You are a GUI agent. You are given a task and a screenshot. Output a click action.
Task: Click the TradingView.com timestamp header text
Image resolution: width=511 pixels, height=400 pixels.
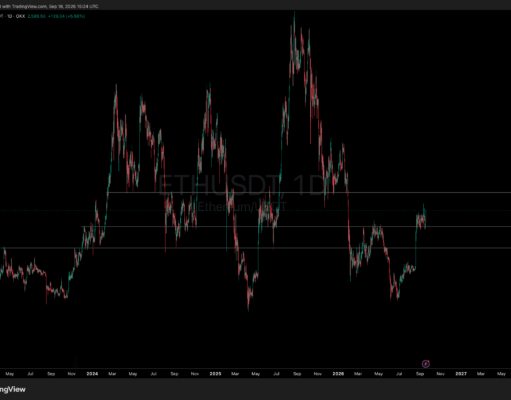pyautogui.click(x=49, y=6)
